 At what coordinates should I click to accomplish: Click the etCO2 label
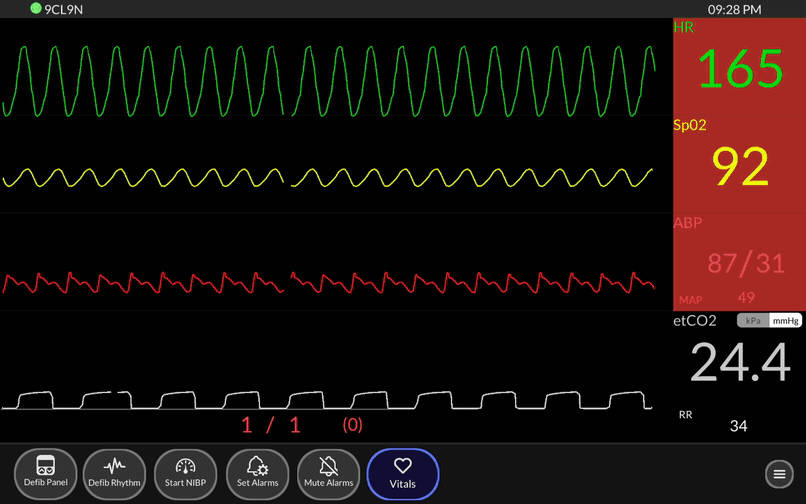(695, 321)
